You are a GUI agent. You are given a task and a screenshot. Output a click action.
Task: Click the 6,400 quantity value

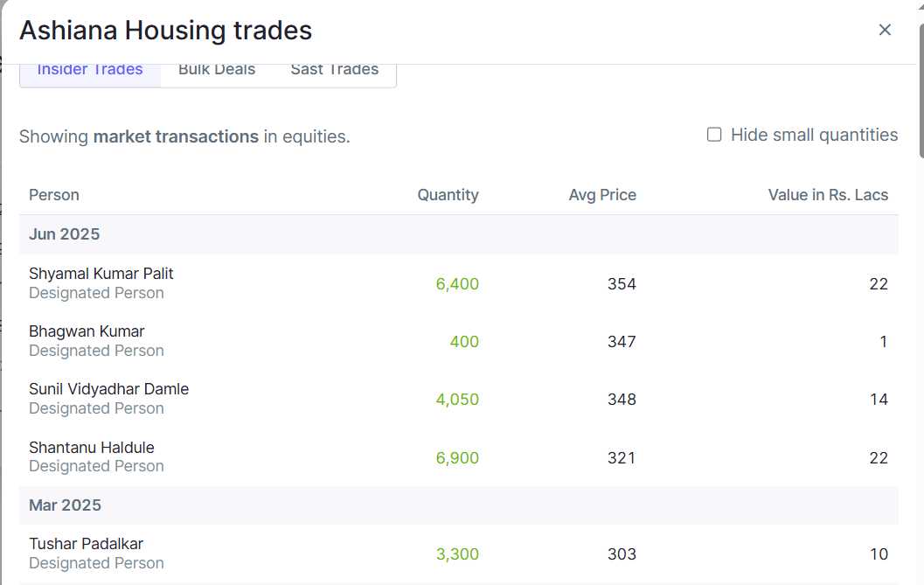click(457, 284)
